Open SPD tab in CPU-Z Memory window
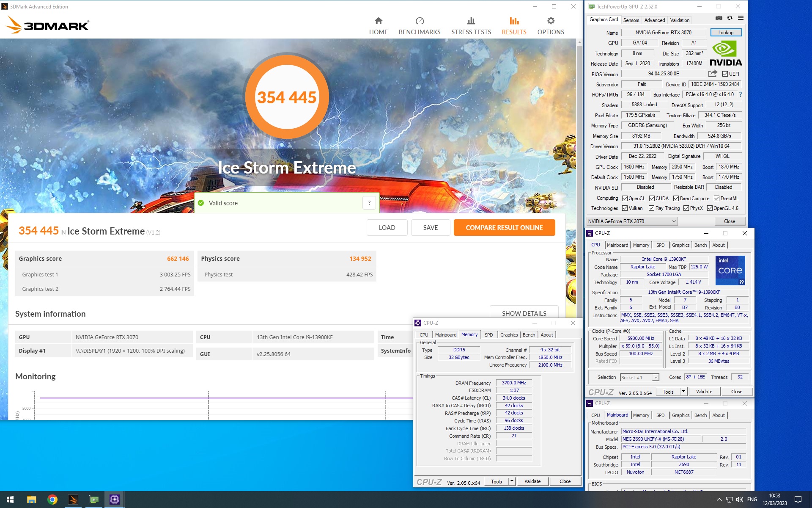The image size is (812, 508). pyautogui.click(x=488, y=335)
